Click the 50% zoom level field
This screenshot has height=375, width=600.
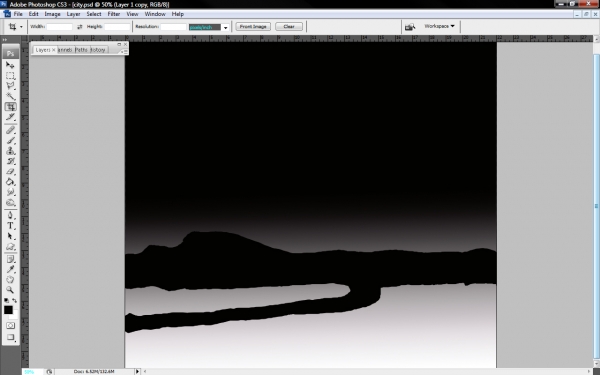point(32,372)
